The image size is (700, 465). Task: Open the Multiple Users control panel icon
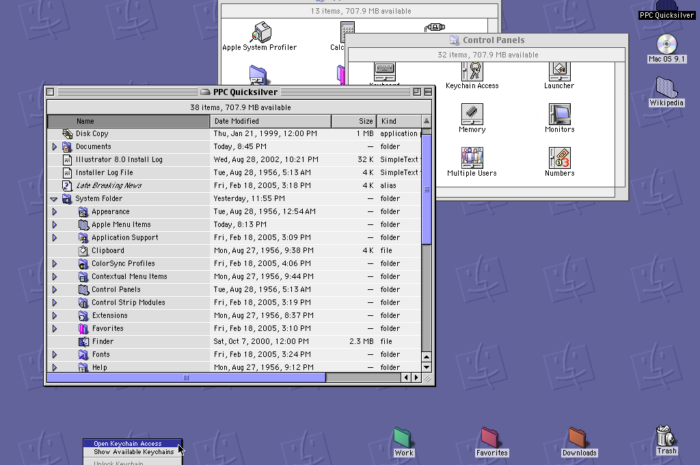tap(472, 158)
